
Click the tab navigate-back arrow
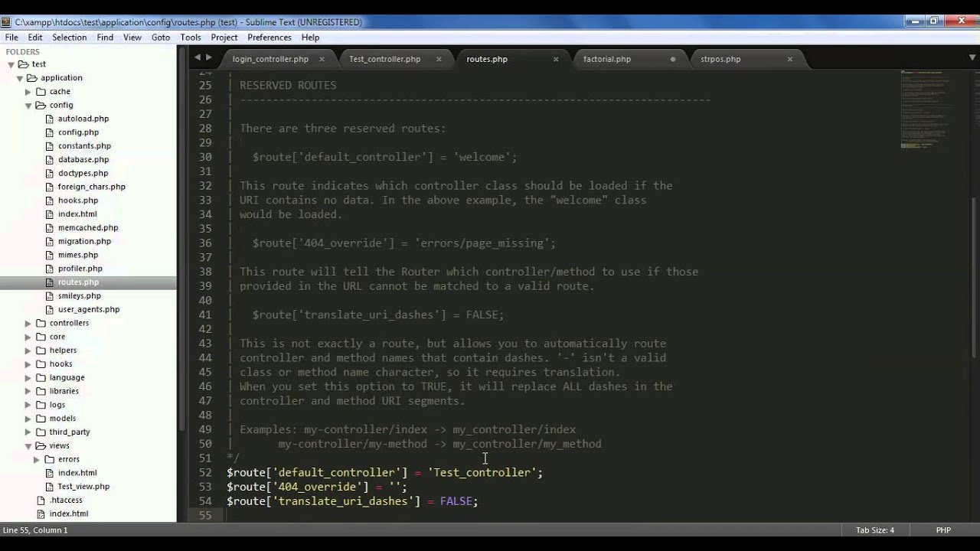coord(197,58)
